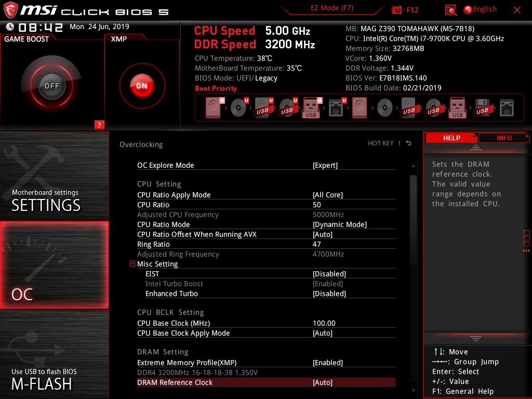532x399 pixels.
Task: Edit CPU Base Clock value 100.00
Action: [324, 323]
